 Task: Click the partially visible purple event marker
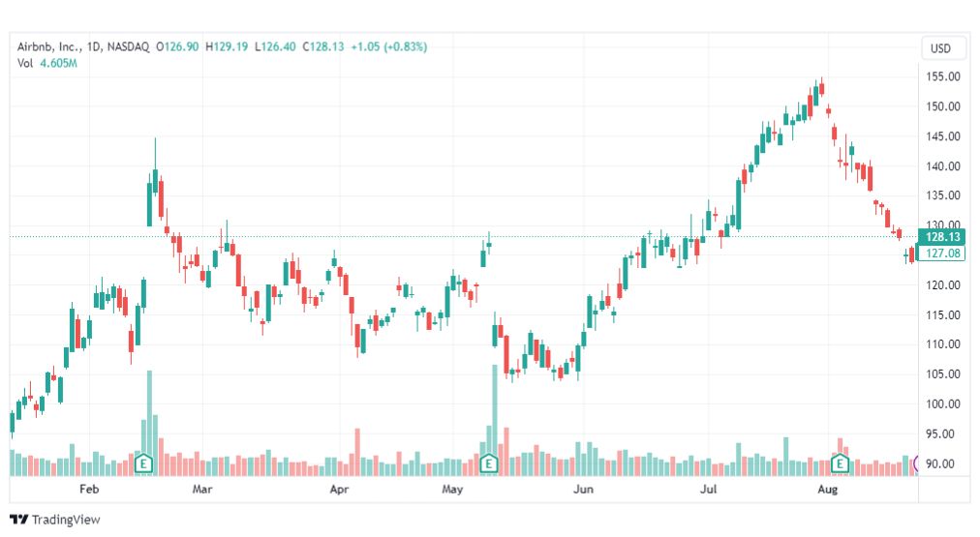(x=916, y=463)
